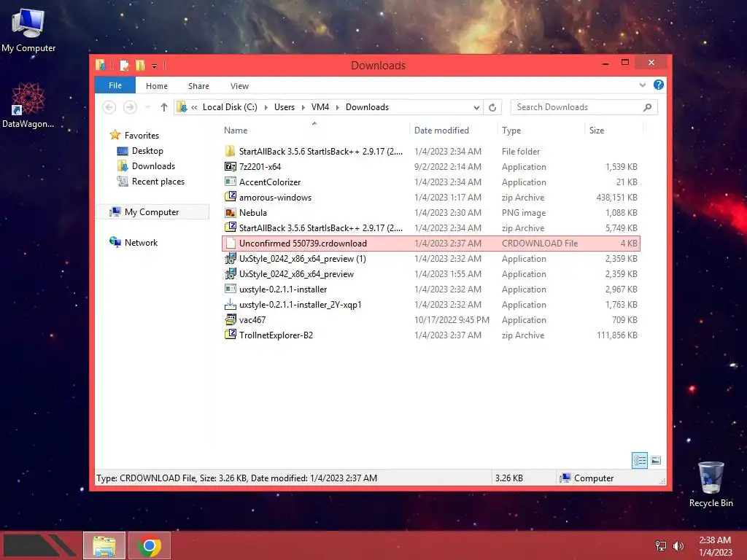The width and height of the screenshot is (747, 560).
Task: Open the volume speaker tray icon
Action: 678,546
